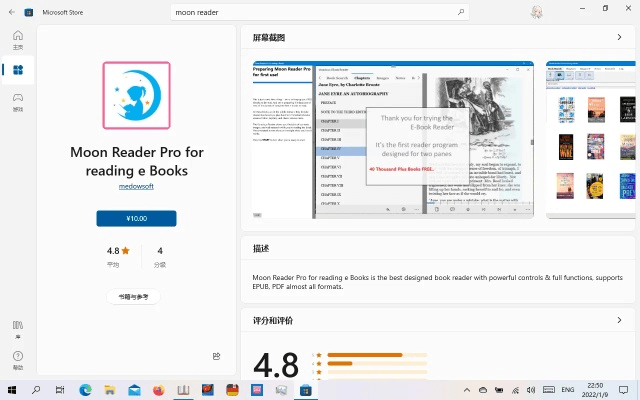Open the Gaming section in sidebar

coord(18,102)
